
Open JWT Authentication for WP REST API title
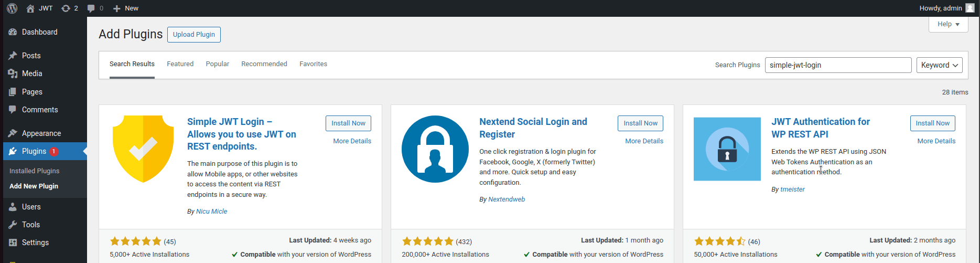(x=821, y=128)
